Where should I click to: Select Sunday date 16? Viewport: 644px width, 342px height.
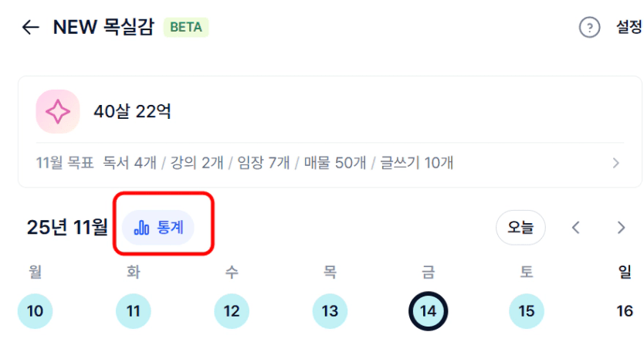coord(625,311)
